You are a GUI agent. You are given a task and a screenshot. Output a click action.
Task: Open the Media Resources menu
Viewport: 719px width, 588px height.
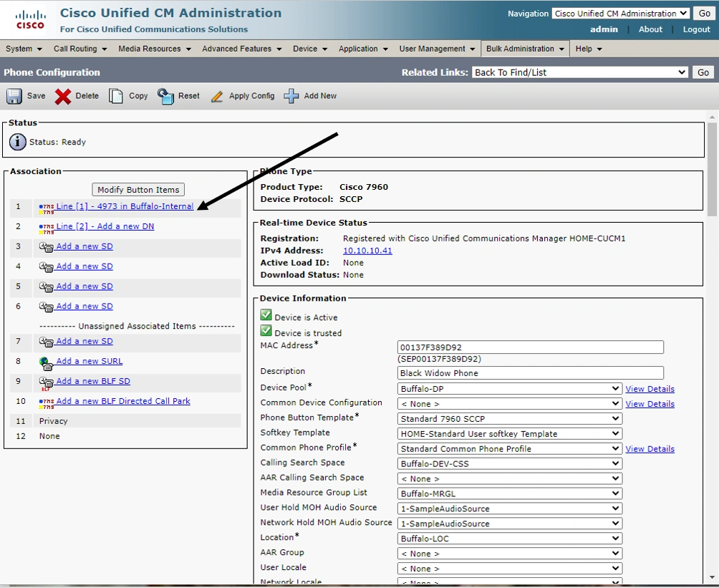154,49
